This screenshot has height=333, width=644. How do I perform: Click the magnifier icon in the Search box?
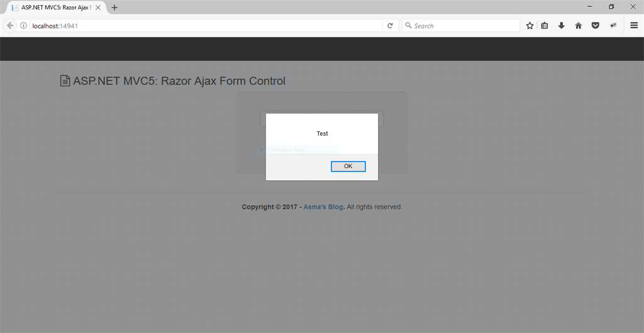[x=408, y=25]
